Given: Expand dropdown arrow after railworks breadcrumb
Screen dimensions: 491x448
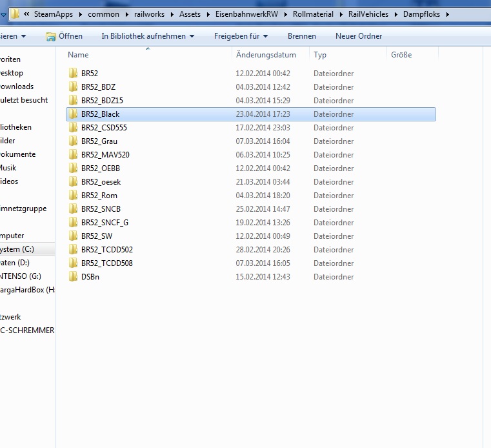Looking at the screenshot, I should 172,14.
